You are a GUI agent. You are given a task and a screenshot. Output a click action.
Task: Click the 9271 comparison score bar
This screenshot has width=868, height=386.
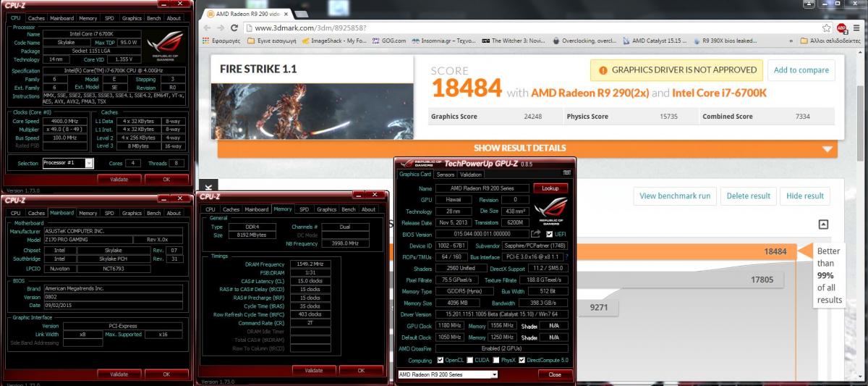point(598,307)
